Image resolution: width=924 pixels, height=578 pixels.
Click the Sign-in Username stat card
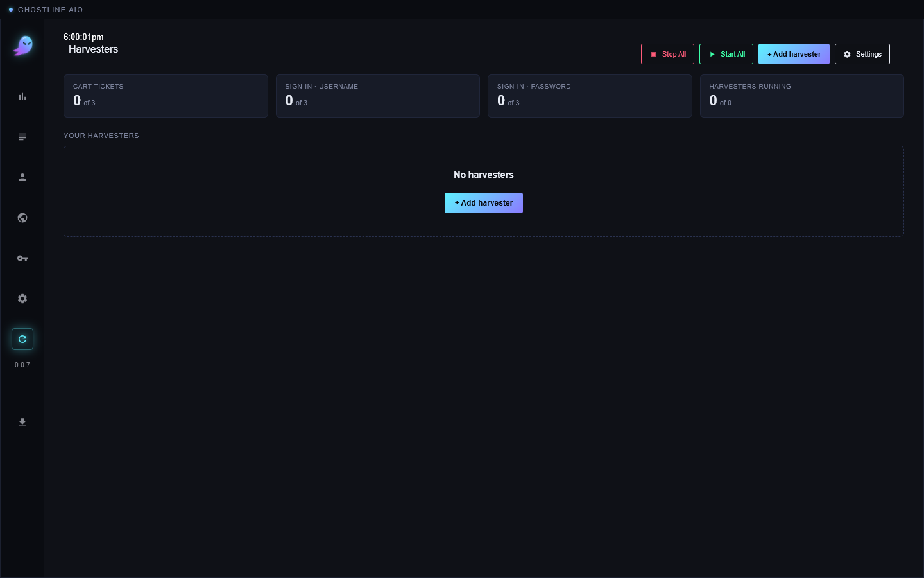pyautogui.click(x=378, y=96)
